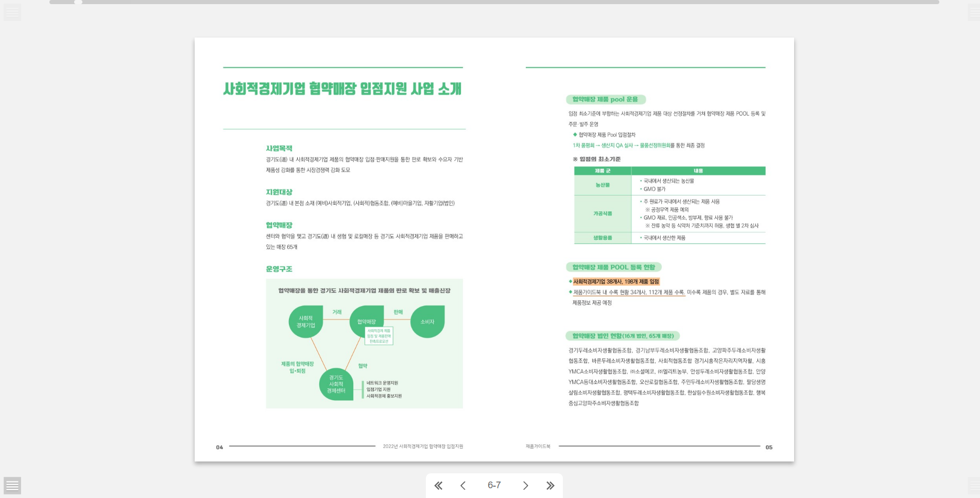Click the highlighted 38개사, 198개 제품 입점 text
The image size is (980, 498).
coord(616,281)
